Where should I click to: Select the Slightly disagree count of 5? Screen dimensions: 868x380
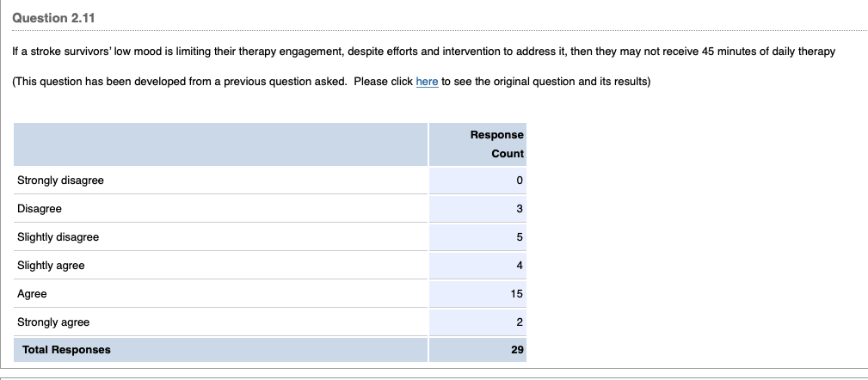(x=520, y=237)
